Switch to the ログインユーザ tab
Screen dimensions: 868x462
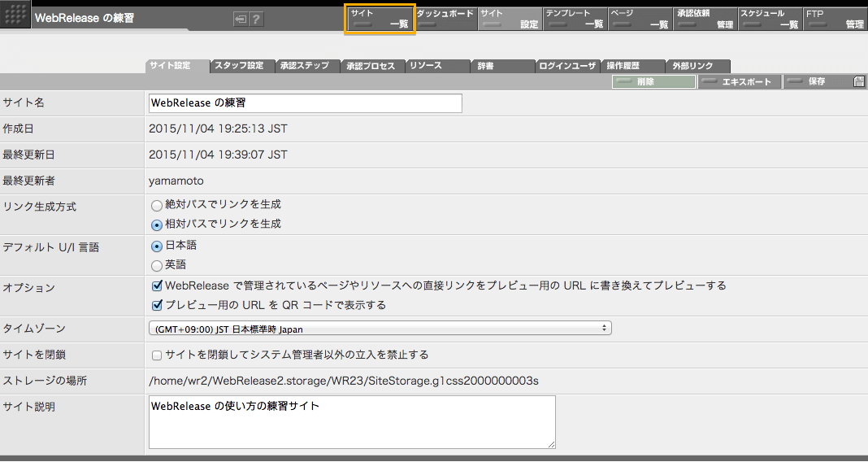568,65
